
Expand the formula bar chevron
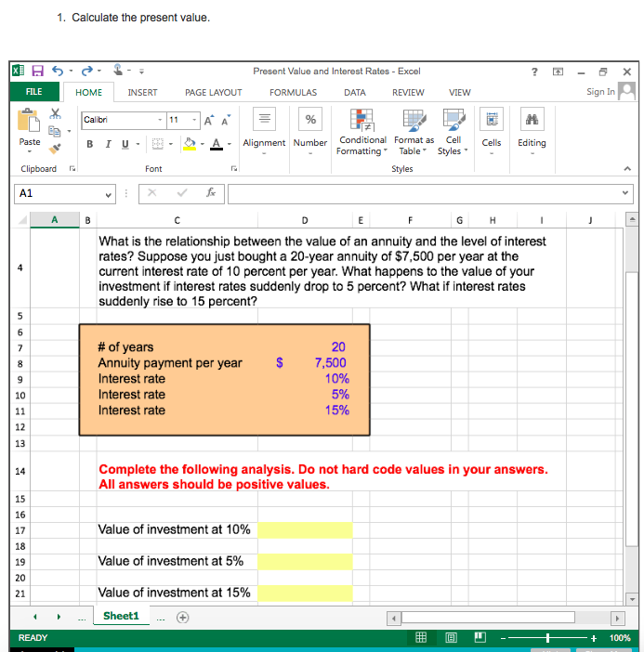coord(624,193)
